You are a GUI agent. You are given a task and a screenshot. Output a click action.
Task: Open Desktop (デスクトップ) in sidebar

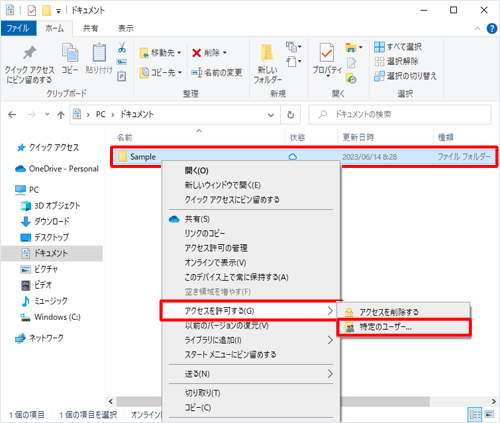click(45, 237)
